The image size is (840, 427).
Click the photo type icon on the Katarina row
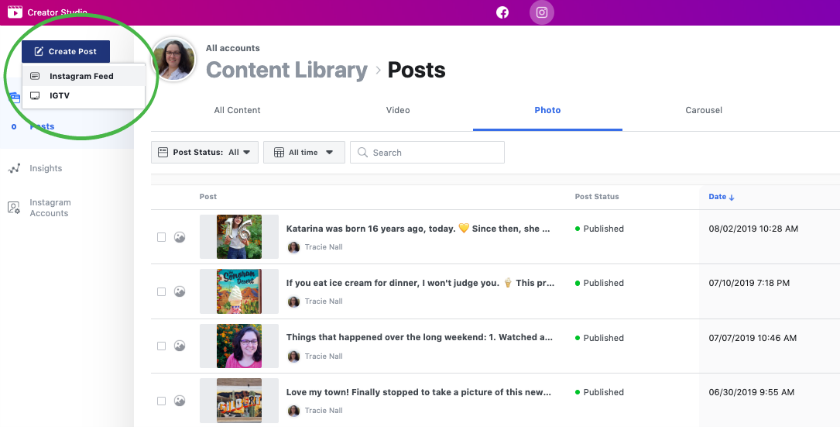click(179, 237)
